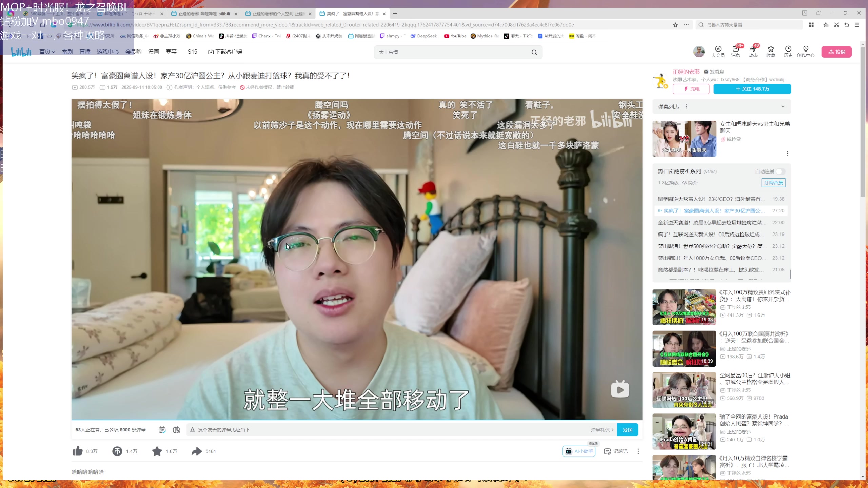Screen dimensions: 868x488
Task: Click the 订阅合集 subscribe button
Action: [x=773, y=183]
